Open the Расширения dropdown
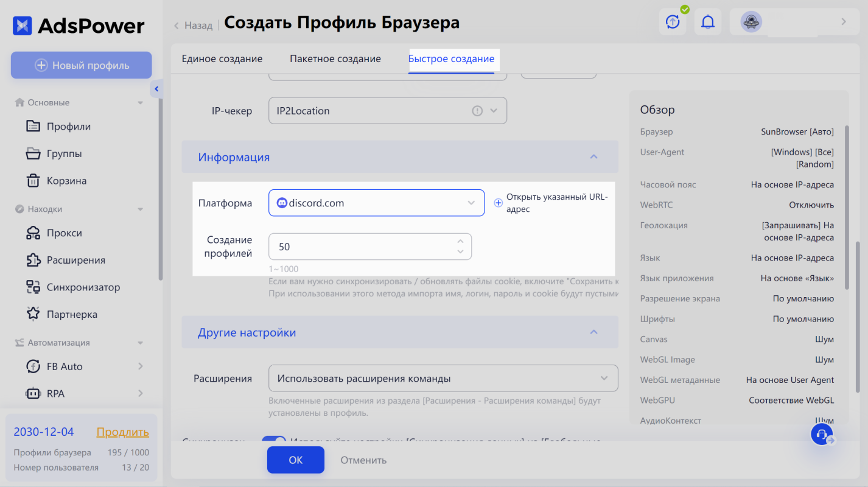Screen dimensions: 868x487 coord(443,378)
